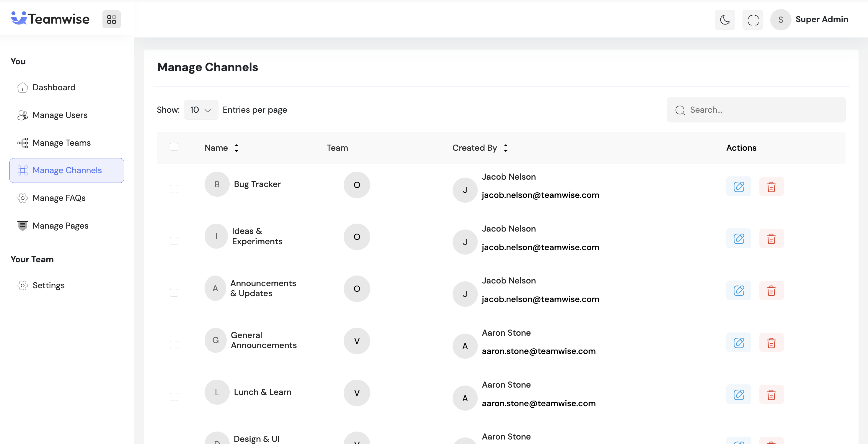Delete the Lunch & Learn channel
Image resolution: width=868 pixels, height=446 pixels.
[771, 394]
